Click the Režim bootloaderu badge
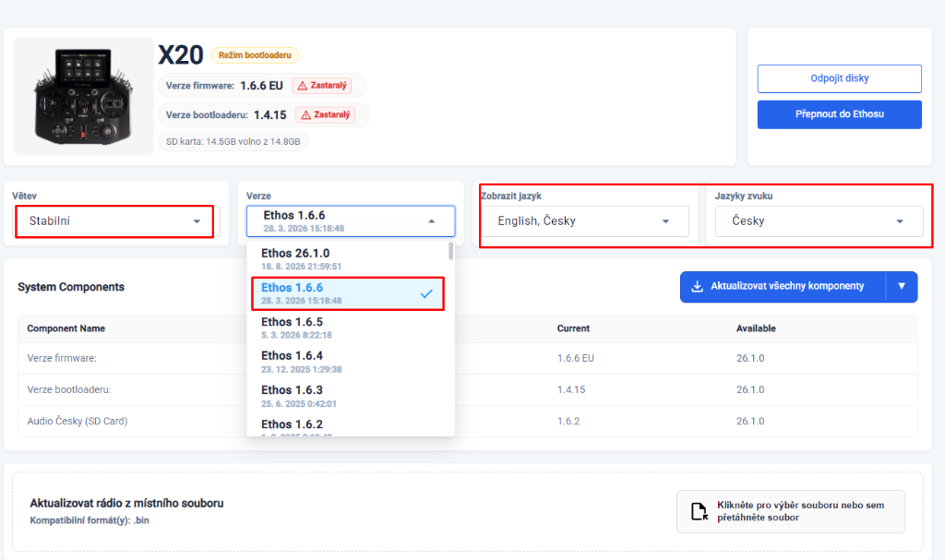This screenshot has height=560, width=945. pyautogui.click(x=255, y=55)
